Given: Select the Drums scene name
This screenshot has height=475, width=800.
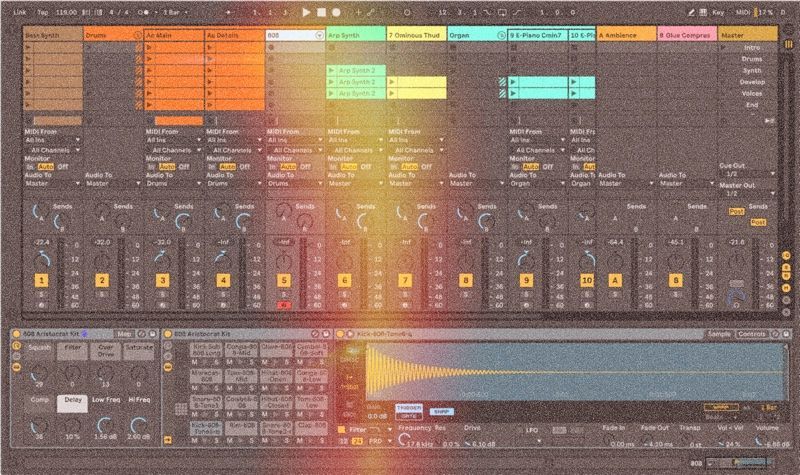Looking at the screenshot, I should [752, 59].
